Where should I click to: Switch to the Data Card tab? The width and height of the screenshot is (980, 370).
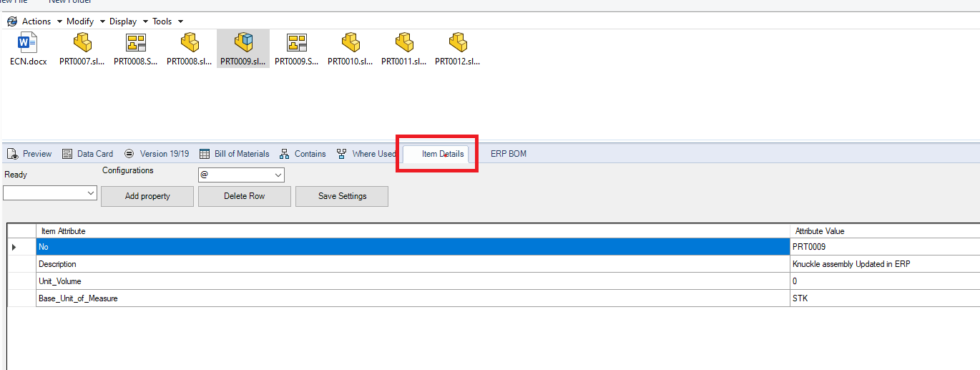pos(88,154)
